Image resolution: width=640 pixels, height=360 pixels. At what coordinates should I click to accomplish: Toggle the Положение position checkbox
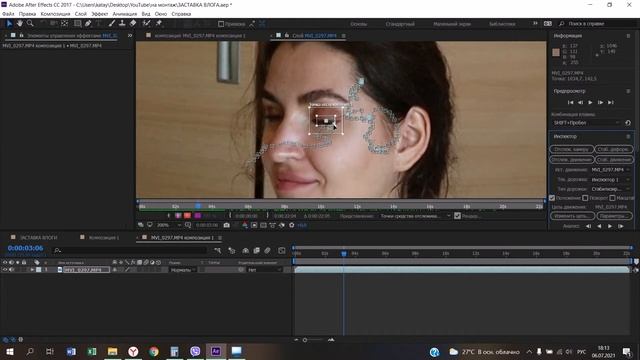[552, 198]
